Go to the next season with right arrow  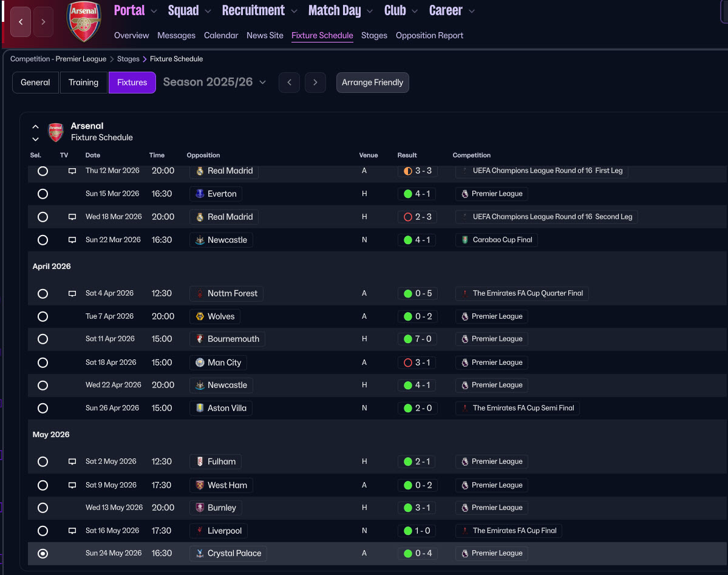[x=315, y=83]
